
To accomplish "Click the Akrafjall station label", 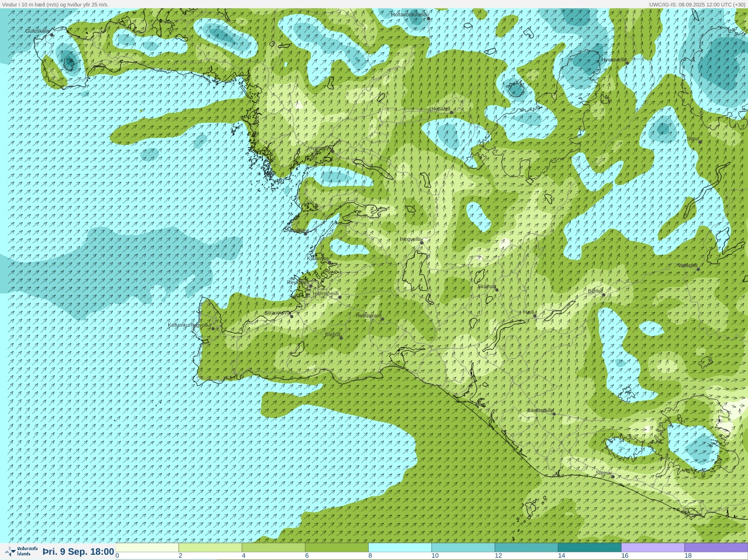I will pos(297,230).
